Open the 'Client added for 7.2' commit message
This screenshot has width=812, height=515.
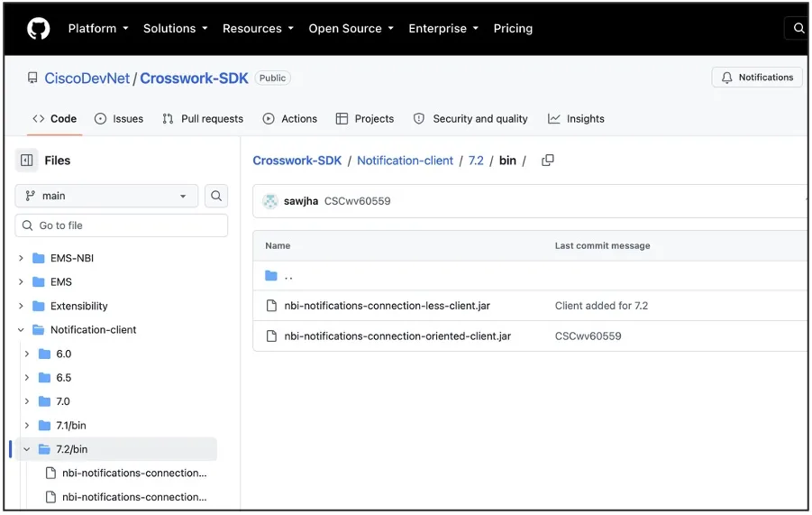601,306
